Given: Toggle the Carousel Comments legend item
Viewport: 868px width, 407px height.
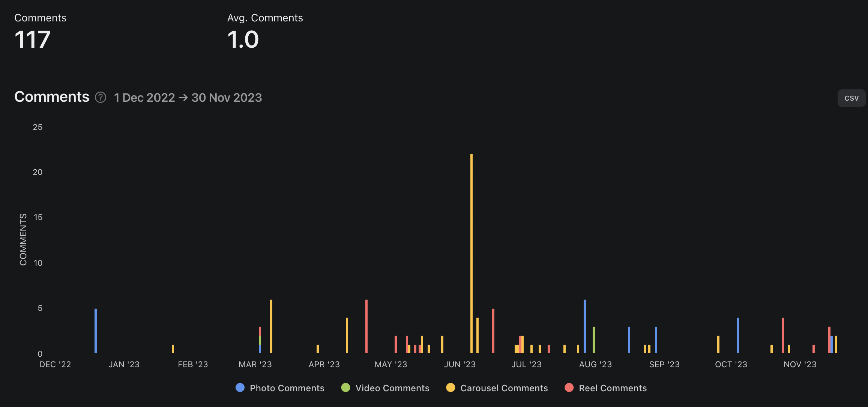Looking at the screenshot, I should coord(504,388).
